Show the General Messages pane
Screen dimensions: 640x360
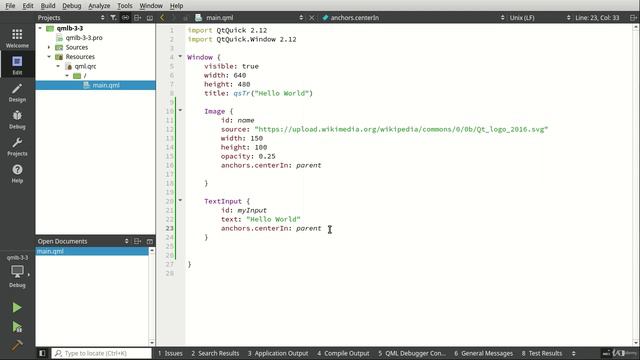coord(484,353)
